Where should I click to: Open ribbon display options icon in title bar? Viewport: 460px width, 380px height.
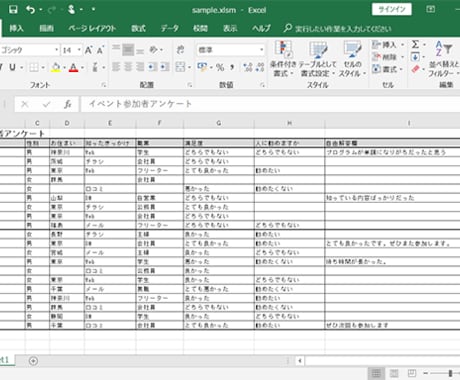pos(431,9)
